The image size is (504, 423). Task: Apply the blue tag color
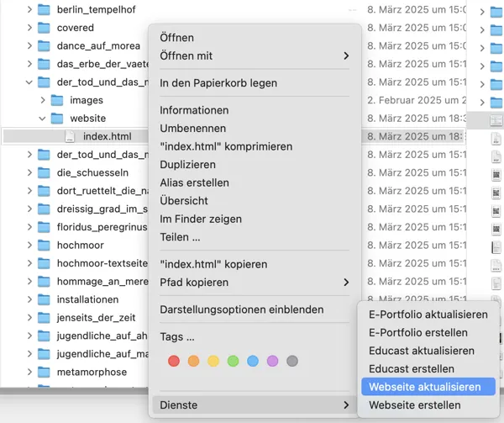(x=253, y=361)
